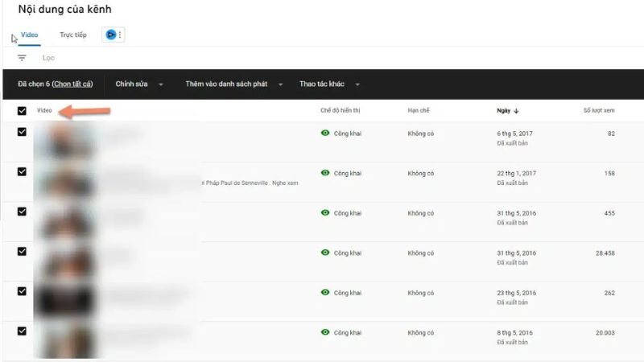Open Thêm vào danh sách phát dropdown
Image resolution: width=644 pixels, height=362 pixels.
point(237,84)
